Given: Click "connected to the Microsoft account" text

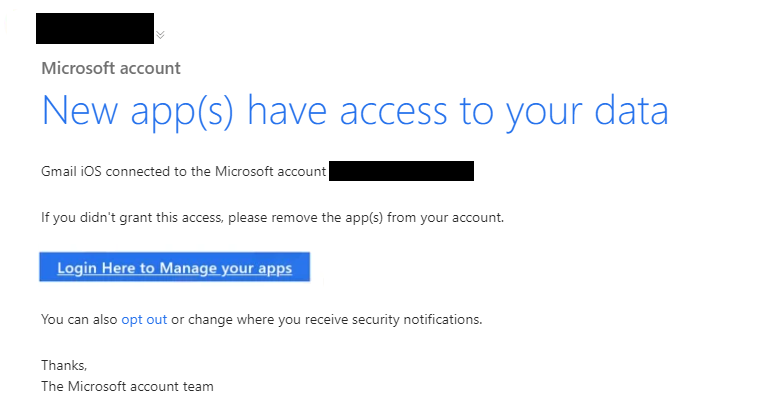Looking at the screenshot, I should tap(216, 171).
